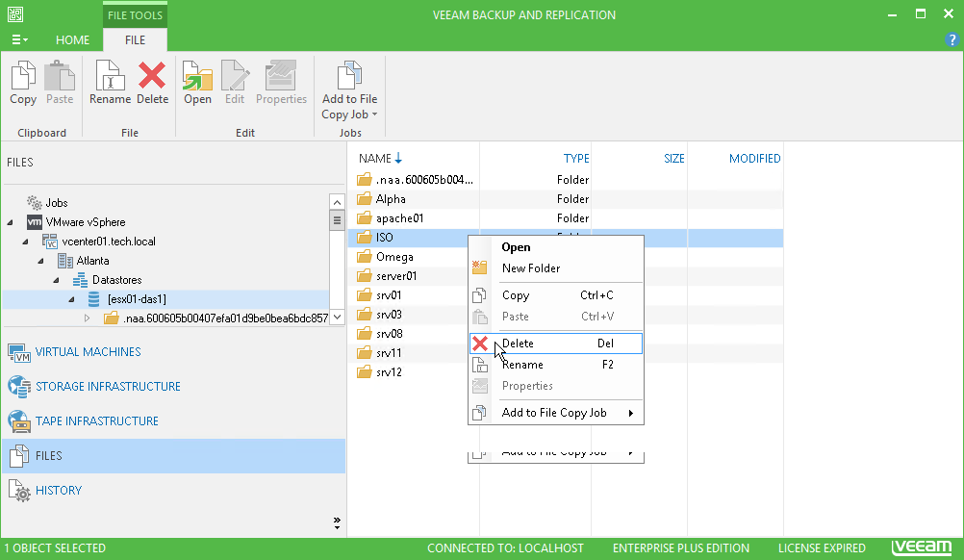Sort by the MODIFIED column header
This screenshot has width=964, height=560.
[x=754, y=159]
